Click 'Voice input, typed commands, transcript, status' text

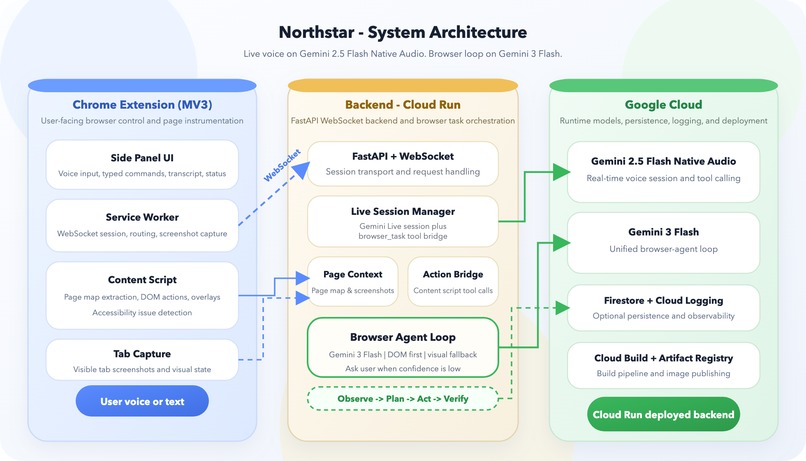coord(142,174)
